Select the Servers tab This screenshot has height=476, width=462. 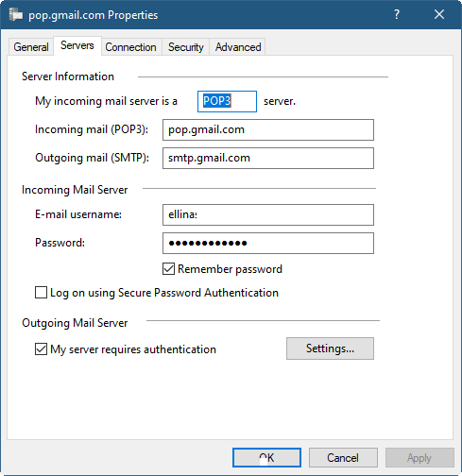(x=77, y=45)
